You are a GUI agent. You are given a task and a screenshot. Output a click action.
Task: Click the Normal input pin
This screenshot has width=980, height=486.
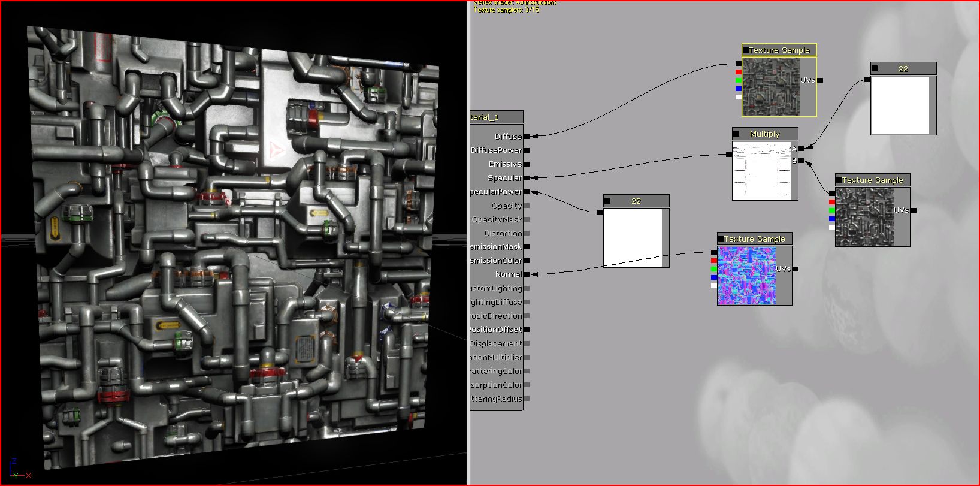click(527, 274)
